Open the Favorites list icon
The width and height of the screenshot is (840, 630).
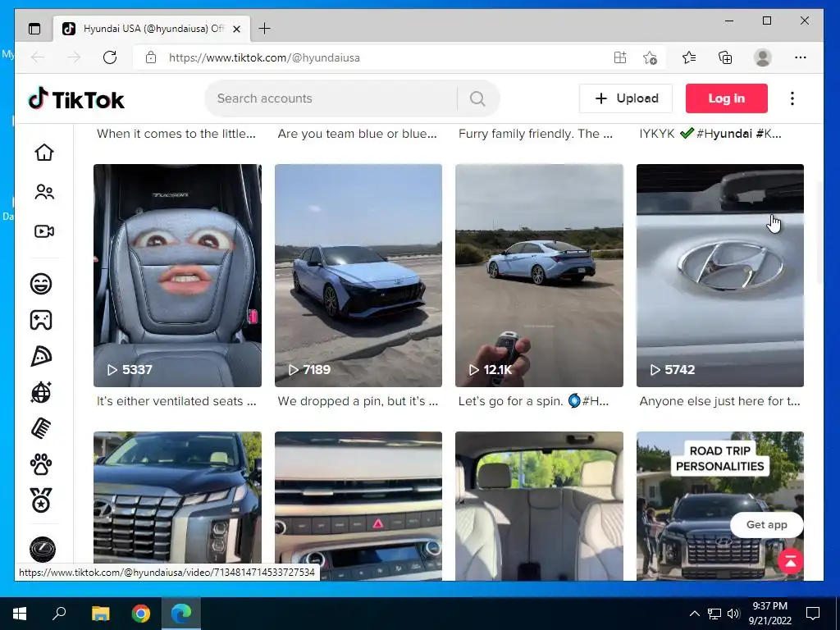689,57
